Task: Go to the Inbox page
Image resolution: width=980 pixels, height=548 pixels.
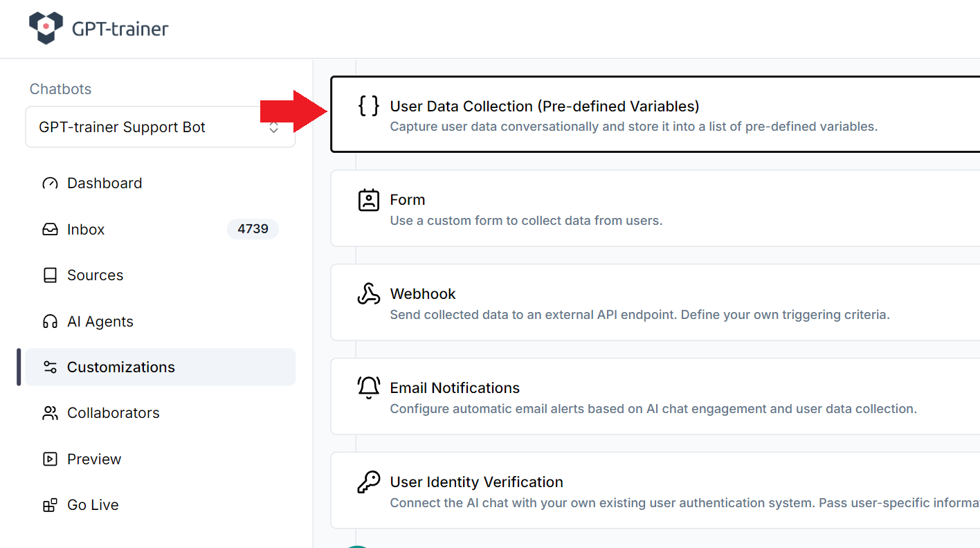Action: tap(161, 230)
